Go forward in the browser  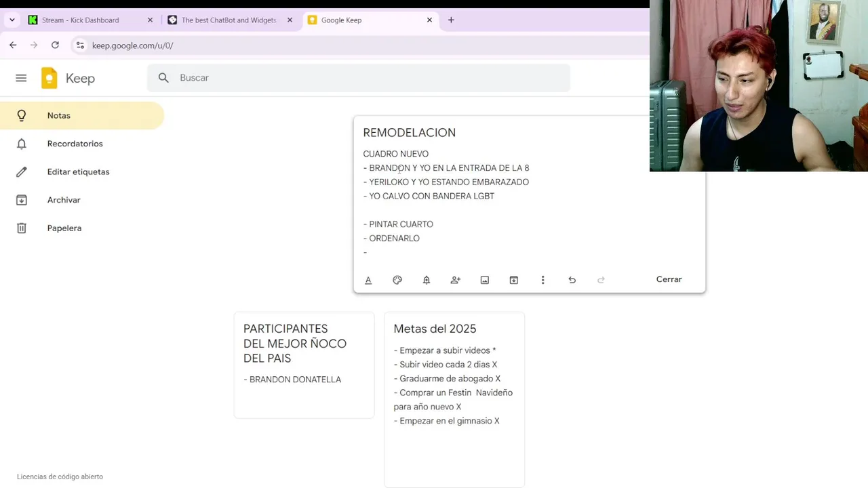34,45
